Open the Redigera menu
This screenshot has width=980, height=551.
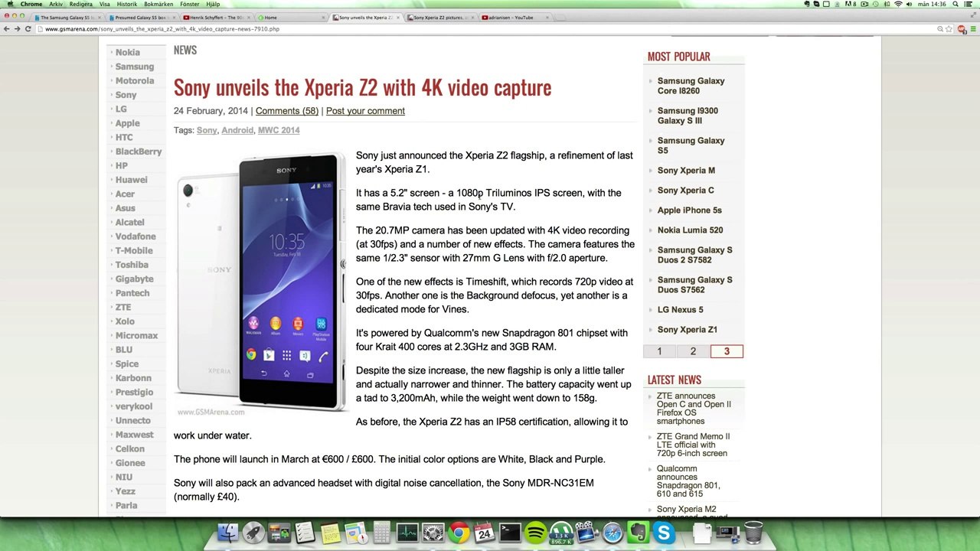click(80, 4)
